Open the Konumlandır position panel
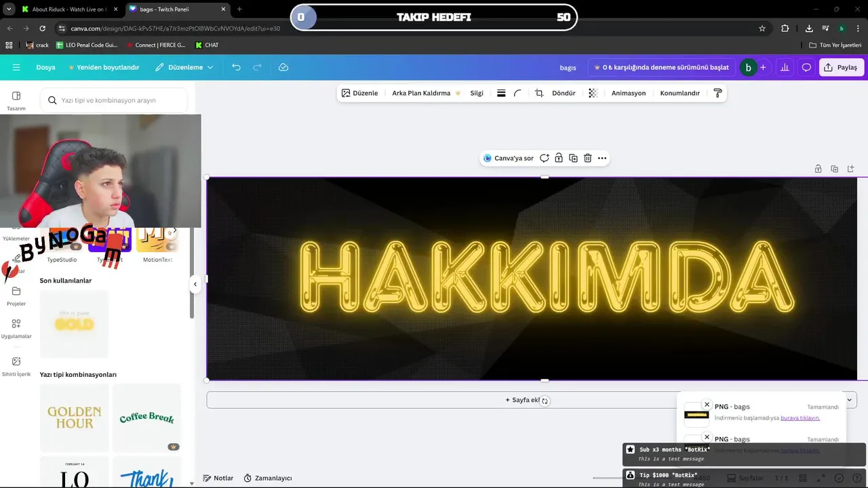This screenshot has height=488, width=868. pyautogui.click(x=679, y=93)
